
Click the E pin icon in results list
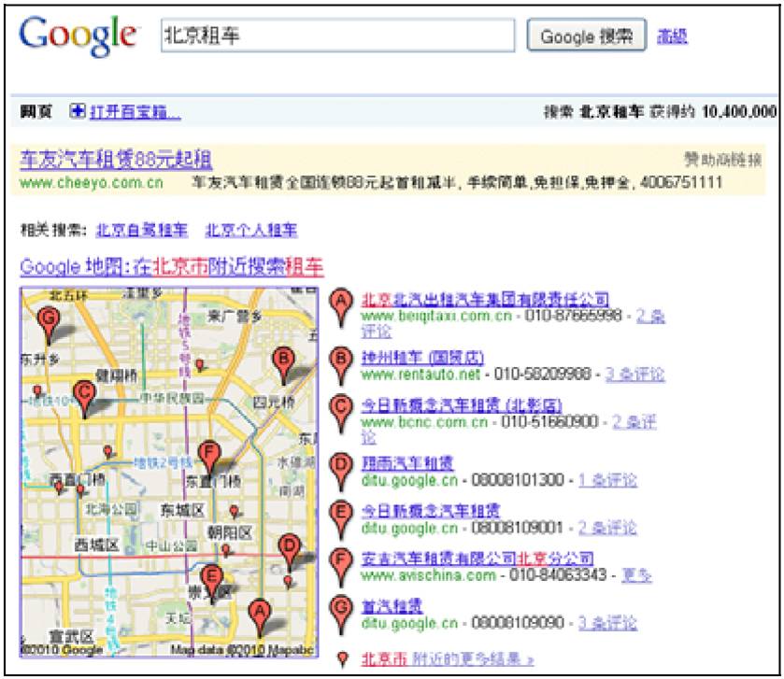tap(341, 520)
